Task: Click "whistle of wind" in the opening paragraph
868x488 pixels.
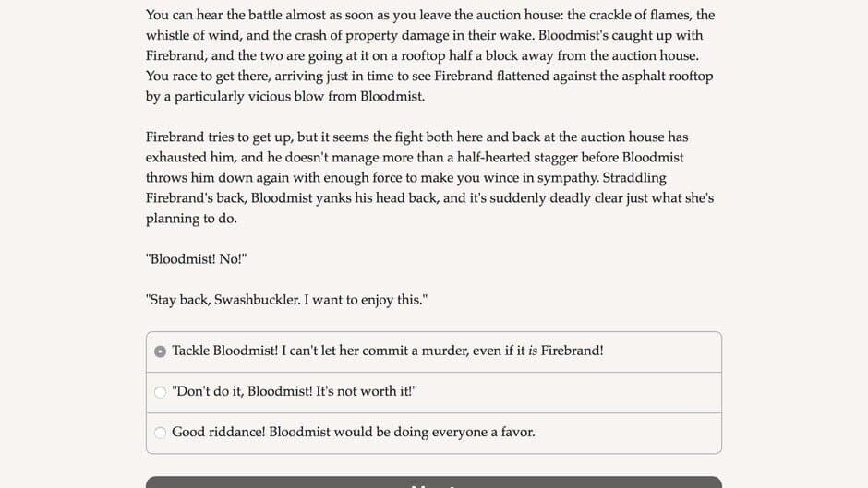Action: (x=192, y=35)
